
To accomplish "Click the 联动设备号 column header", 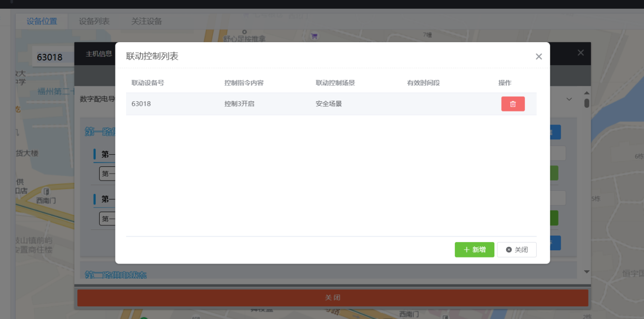I will pos(148,83).
